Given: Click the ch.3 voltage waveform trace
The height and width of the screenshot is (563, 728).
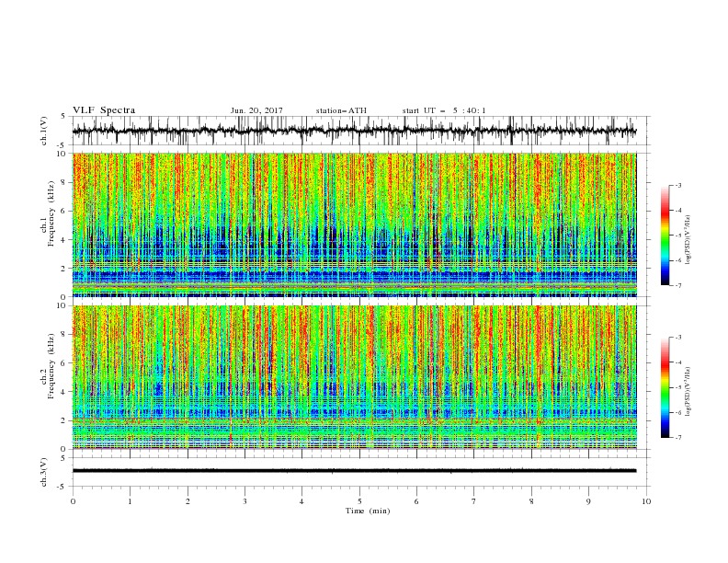Looking at the screenshot, I should tap(354, 471).
